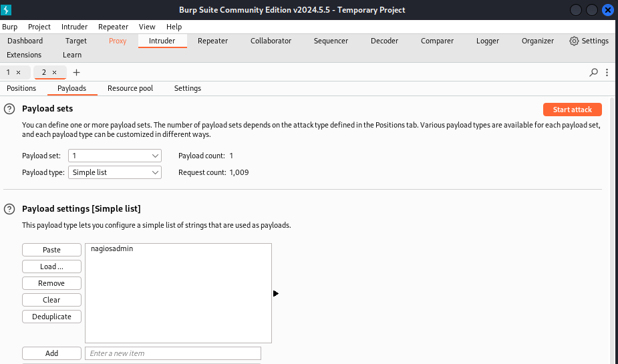Viewport: 618px width, 364px height.
Task: Add a new Intruder tab with plus
Action: [x=76, y=72]
